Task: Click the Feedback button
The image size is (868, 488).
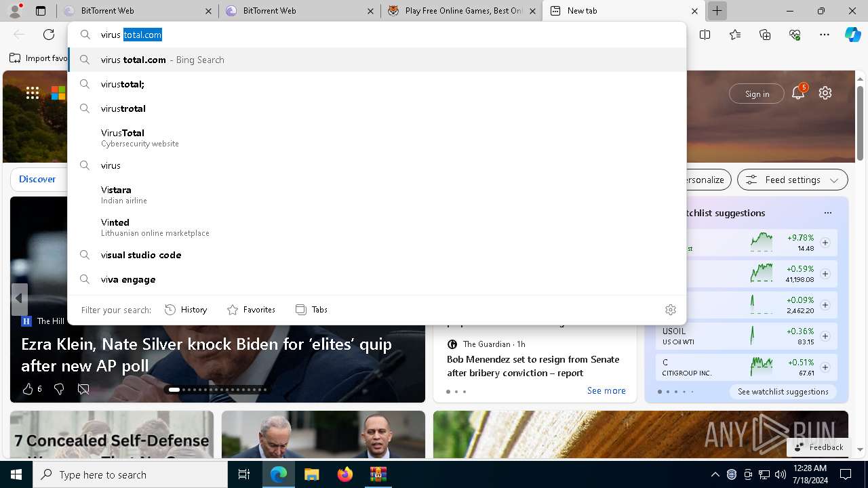Action: pos(818,447)
